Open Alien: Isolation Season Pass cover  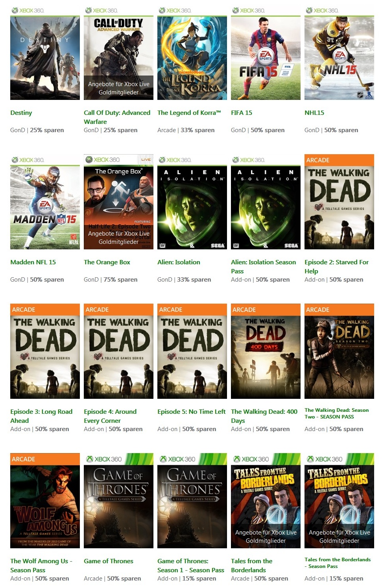(x=266, y=202)
